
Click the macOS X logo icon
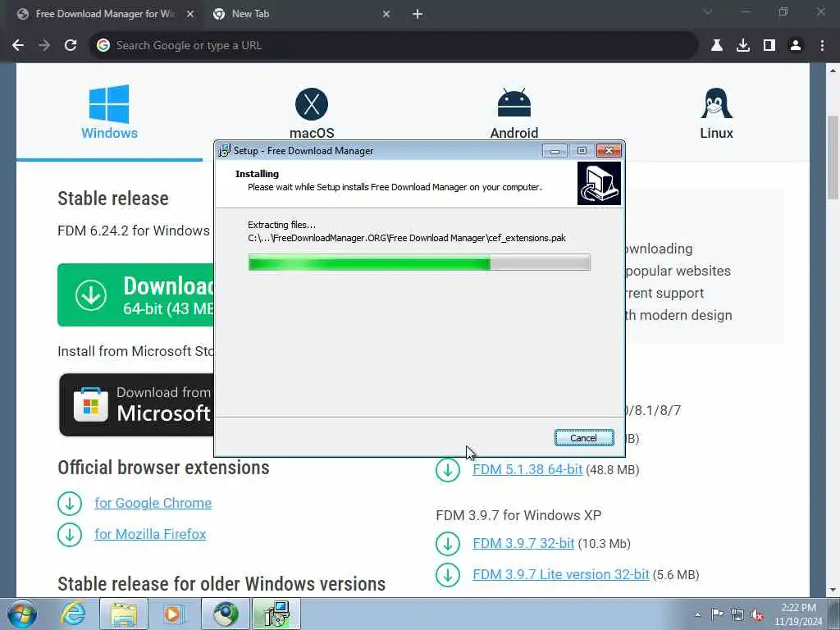[x=311, y=104]
